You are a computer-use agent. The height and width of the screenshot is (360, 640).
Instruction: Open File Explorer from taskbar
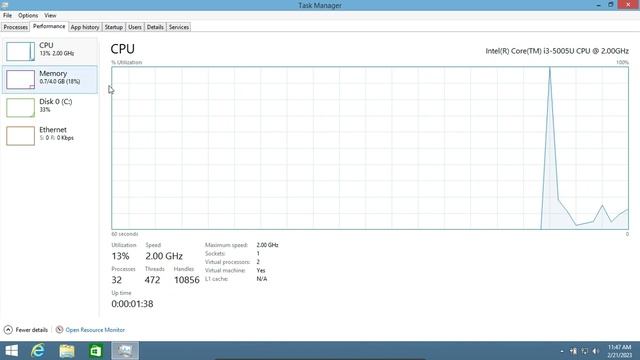(x=67, y=351)
